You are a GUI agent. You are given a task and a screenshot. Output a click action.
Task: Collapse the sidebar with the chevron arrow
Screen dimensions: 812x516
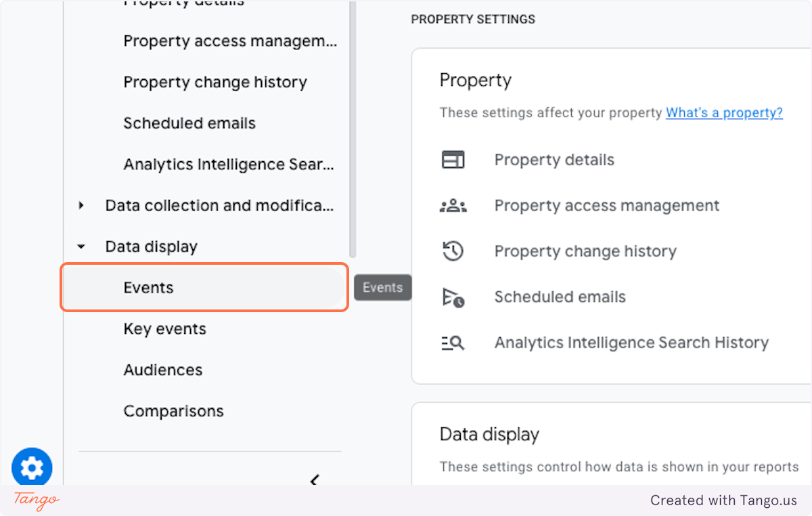314,481
